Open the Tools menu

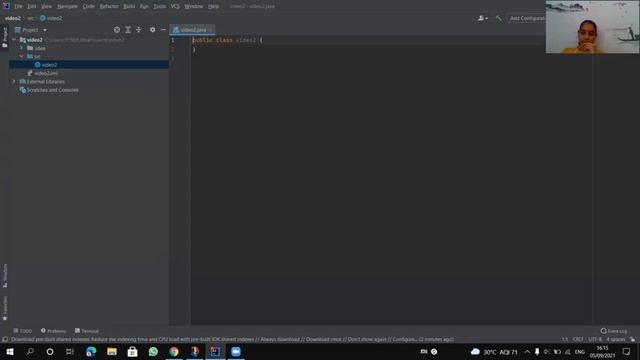[x=160, y=6]
